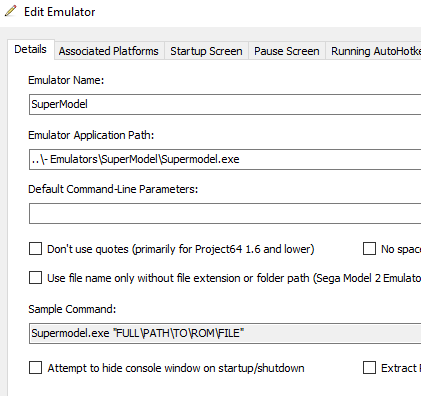The height and width of the screenshot is (396, 421).
Task: Focus the Emulator Application Path text box
Action: coord(225,159)
